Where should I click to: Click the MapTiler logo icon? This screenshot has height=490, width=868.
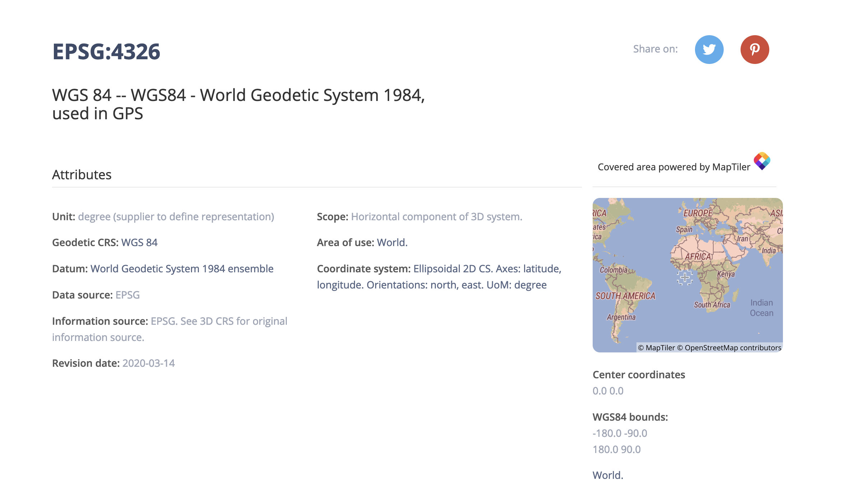(762, 161)
